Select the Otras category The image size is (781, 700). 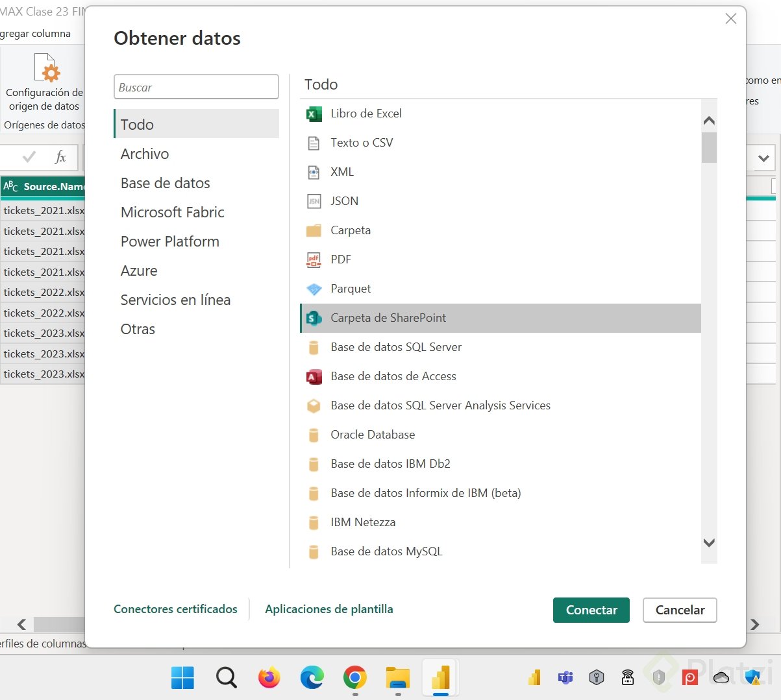(x=197, y=329)
